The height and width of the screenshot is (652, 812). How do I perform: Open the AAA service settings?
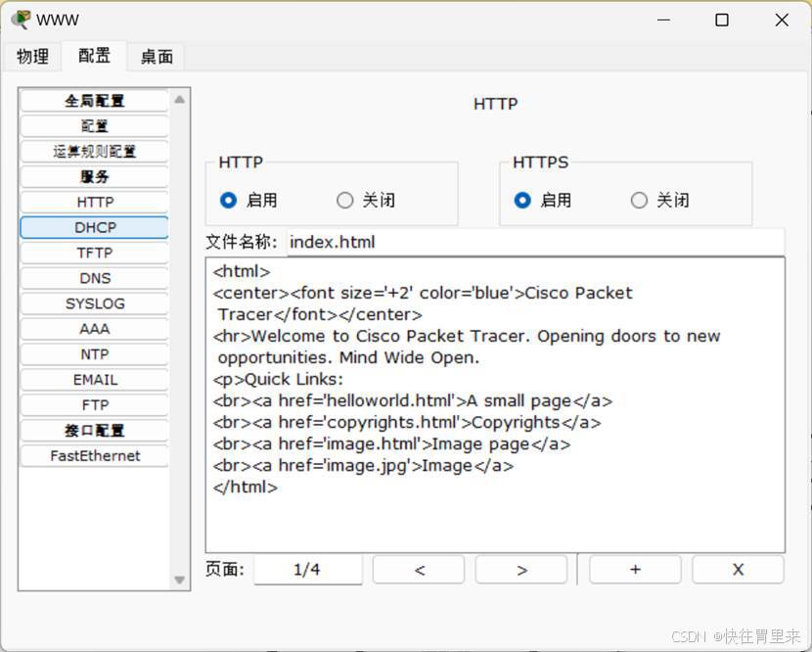pos(95,329)
